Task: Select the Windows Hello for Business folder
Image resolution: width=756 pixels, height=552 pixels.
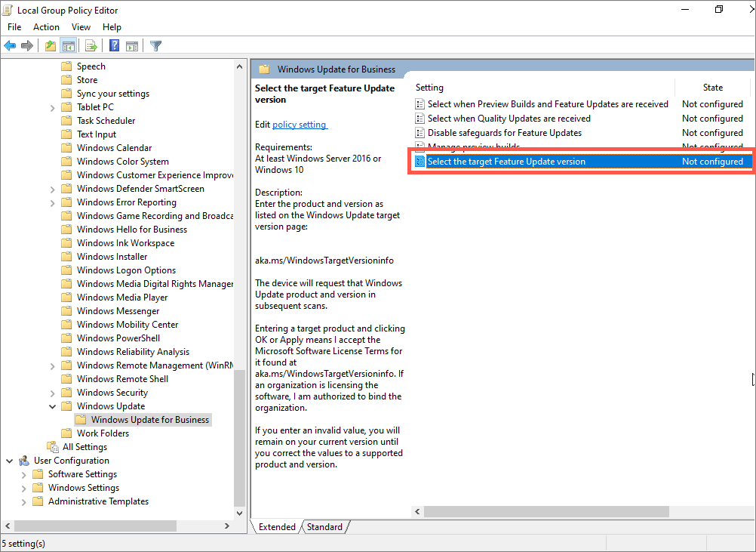Action: point(131,230)
